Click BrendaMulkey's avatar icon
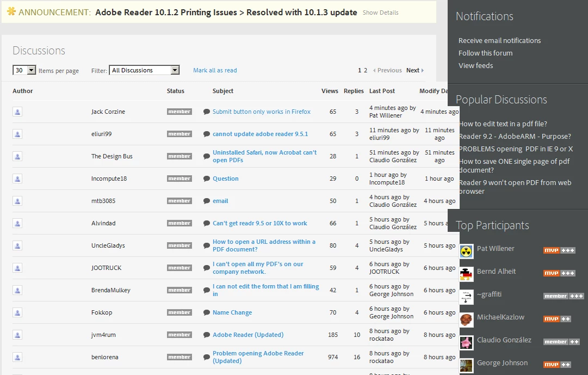588x375 pixels. click(x=17, y=290)
